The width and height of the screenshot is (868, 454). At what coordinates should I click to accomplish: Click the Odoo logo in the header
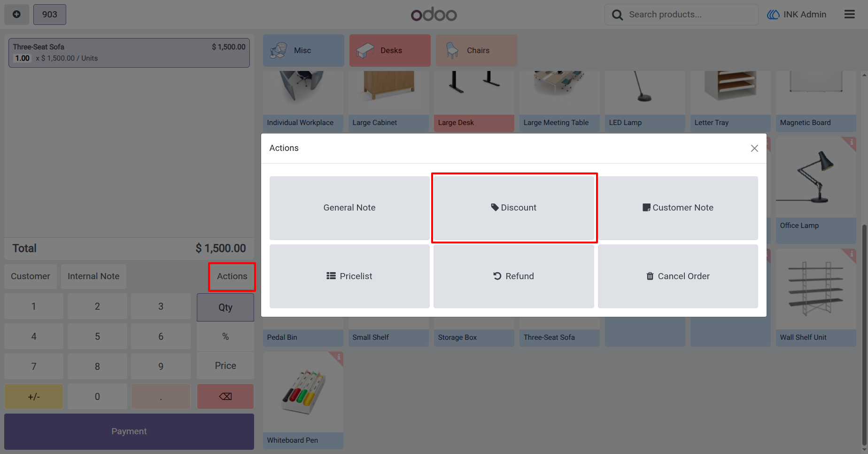coord(434,15)
